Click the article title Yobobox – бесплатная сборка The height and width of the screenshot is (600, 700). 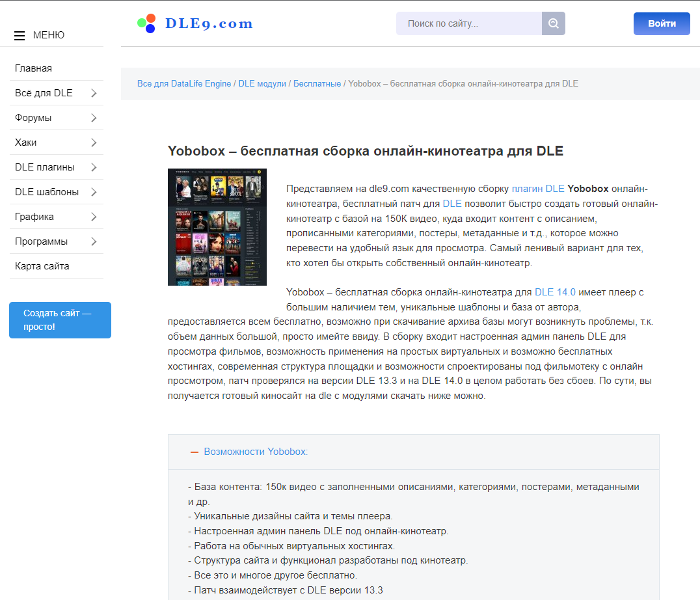click(365, 151)
